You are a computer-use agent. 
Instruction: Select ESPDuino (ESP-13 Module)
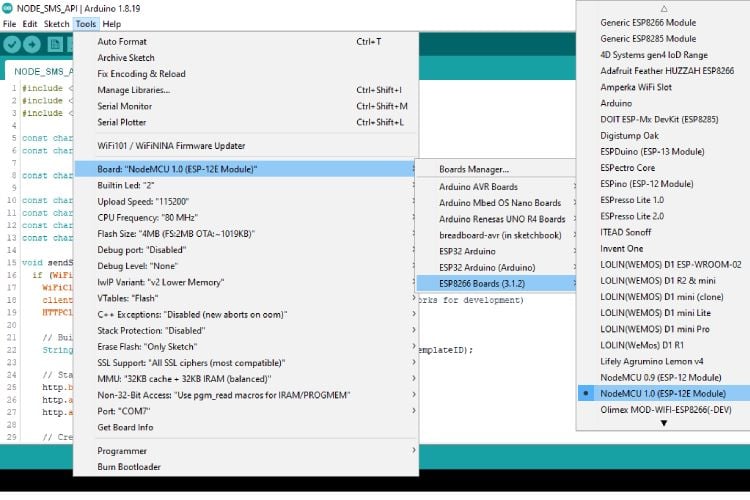point(663,152)
